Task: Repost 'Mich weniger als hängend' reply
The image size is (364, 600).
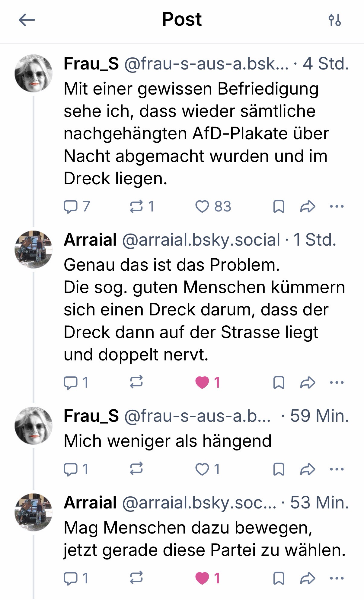Action: (x=136, y=469)
